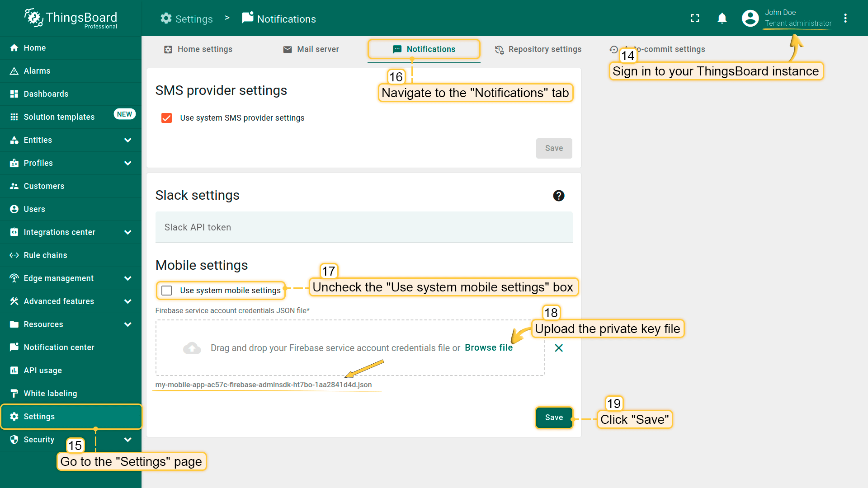868x488 pixels.
Task: Switch to the Mail server tab
Action: (311, 49)
